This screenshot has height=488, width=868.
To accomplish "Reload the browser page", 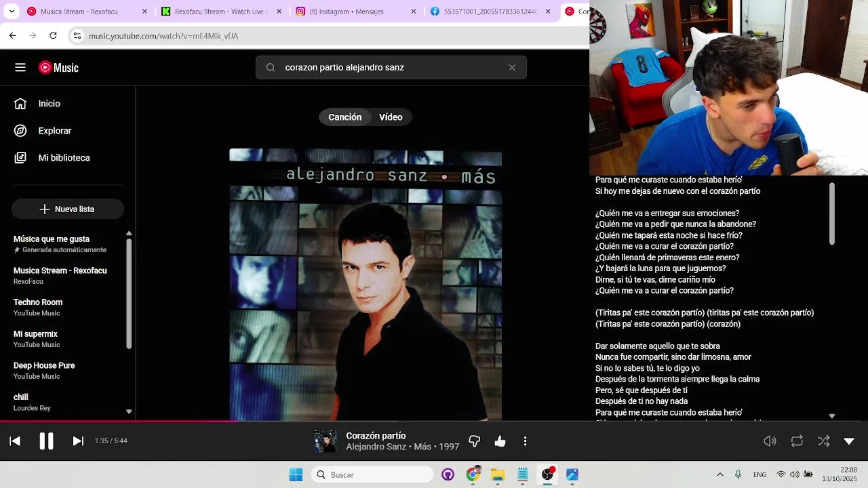I will (53, 36).
